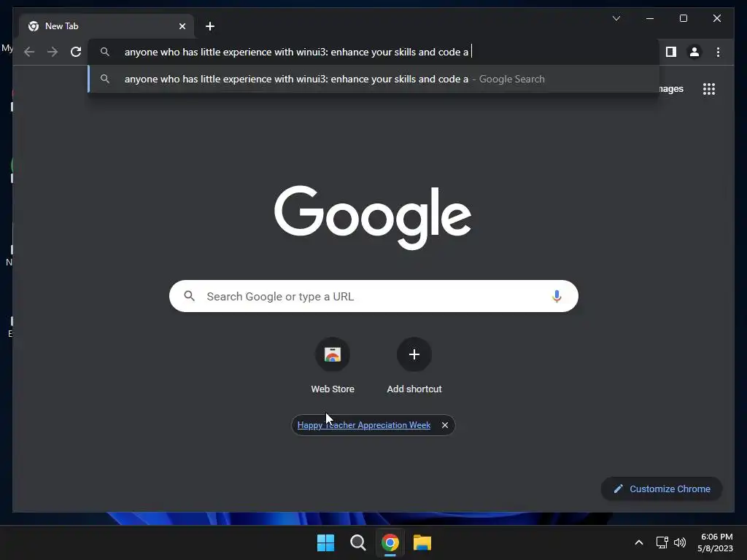This screenshot has width=747, height=560.
Task: Click the browser Back arrow
Action: (x=29, y=52)
